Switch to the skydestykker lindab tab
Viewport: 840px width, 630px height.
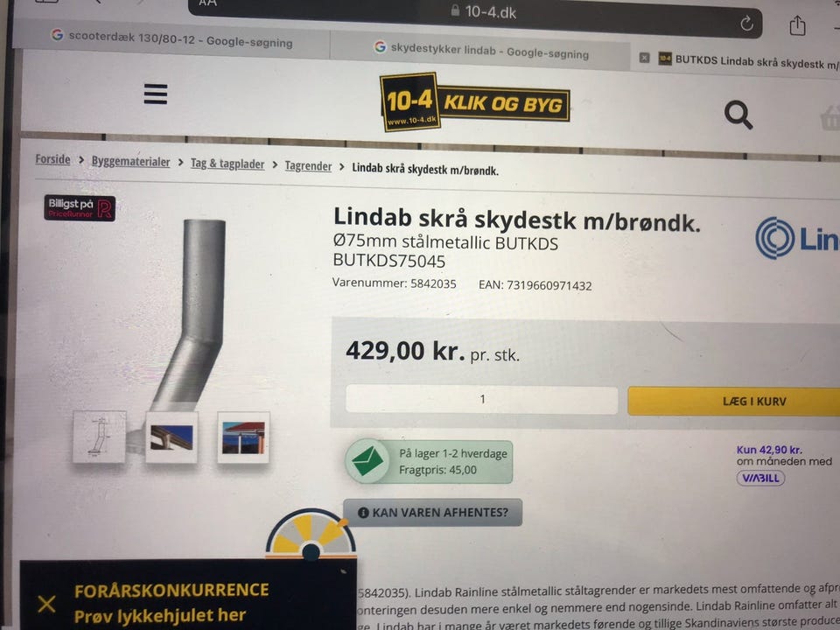(x=480, y=51)
